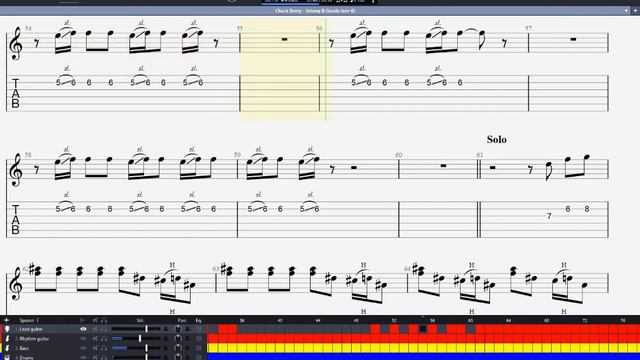This screenshot has height=360, width=640.
Task: Solo the Bass track with headphones icon
Action: [104, 348]
